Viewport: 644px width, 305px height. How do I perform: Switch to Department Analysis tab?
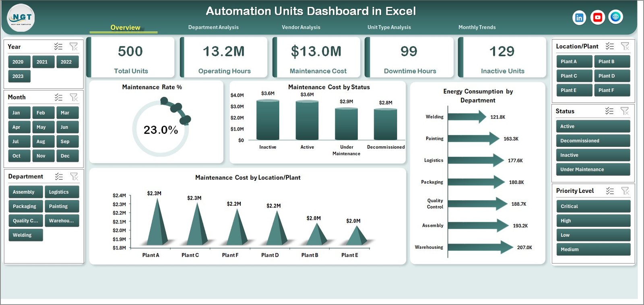pyautogui.click(x=213, y=27)
